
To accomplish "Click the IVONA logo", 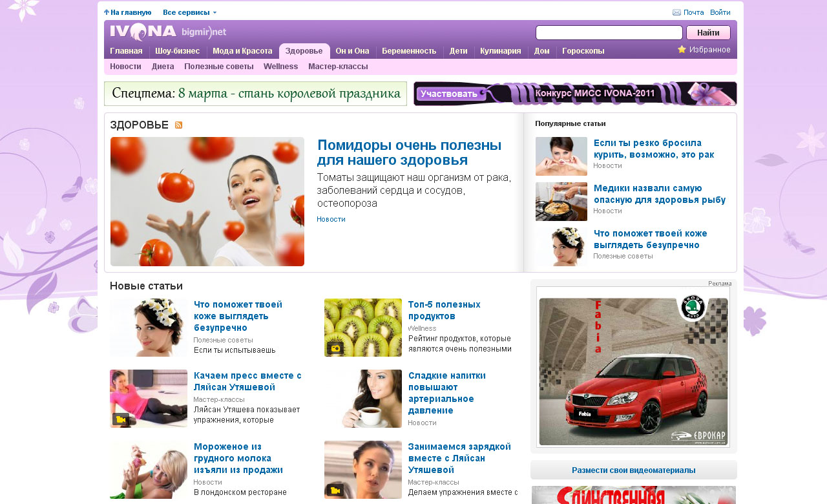I will (x=143, y=32).
